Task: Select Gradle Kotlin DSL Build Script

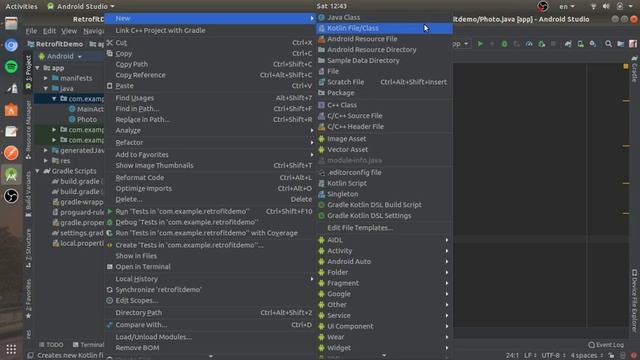Action: (x=384, y=205)
